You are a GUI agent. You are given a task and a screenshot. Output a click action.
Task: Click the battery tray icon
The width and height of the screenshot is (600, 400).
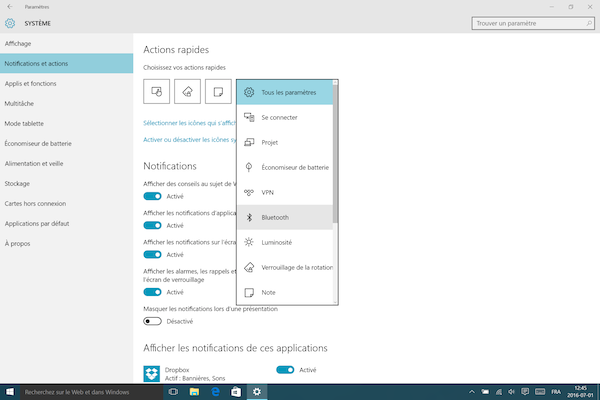485,392
